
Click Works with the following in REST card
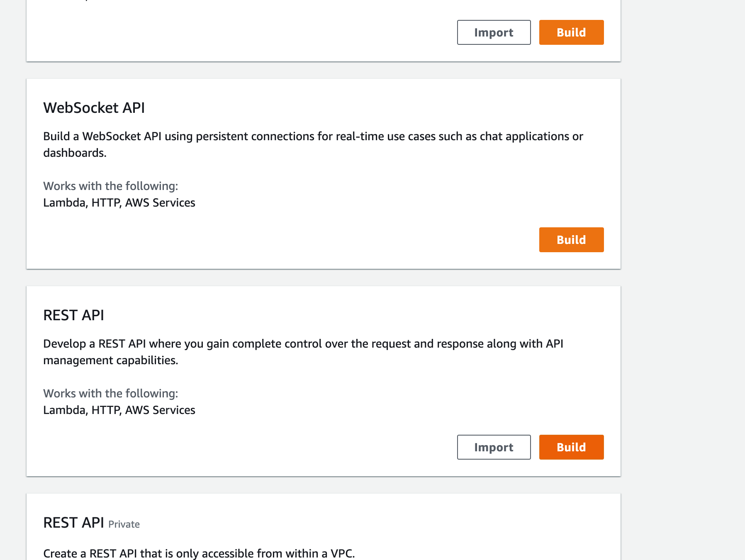tap(110, 394)
